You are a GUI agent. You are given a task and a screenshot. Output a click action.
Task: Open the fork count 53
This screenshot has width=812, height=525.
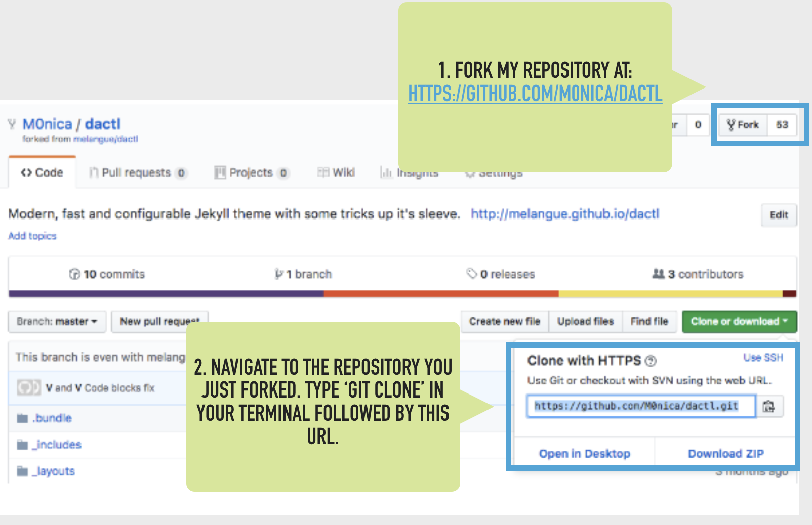782,125
